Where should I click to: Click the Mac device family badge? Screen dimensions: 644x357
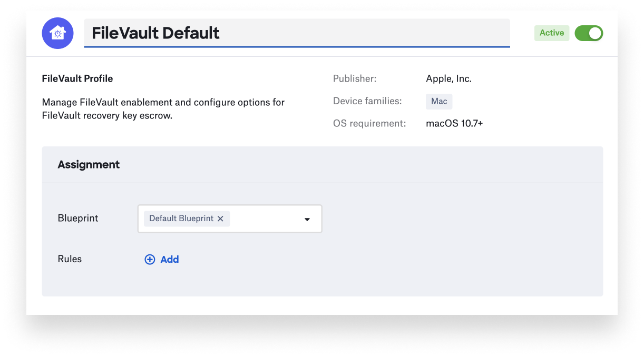pos(439,101)
